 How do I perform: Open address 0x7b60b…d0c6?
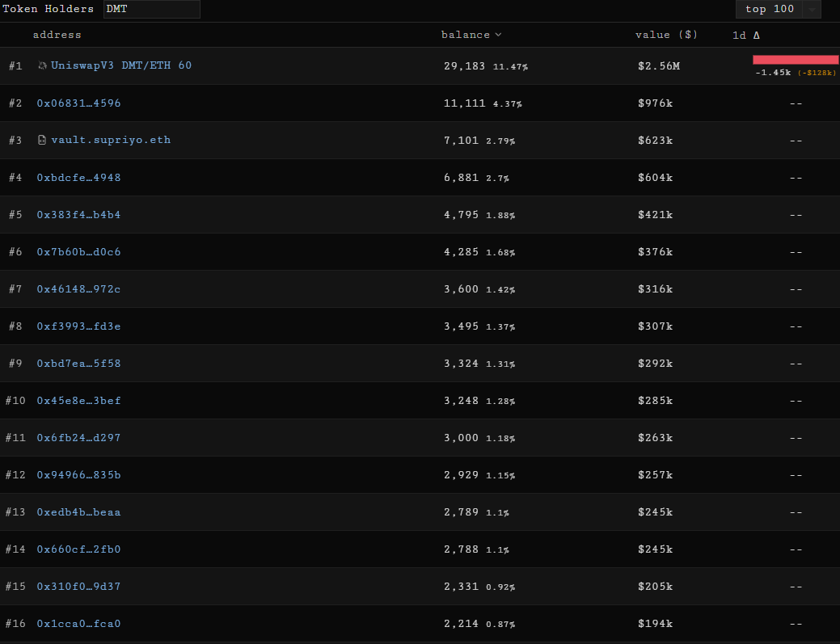coord(78,251)
